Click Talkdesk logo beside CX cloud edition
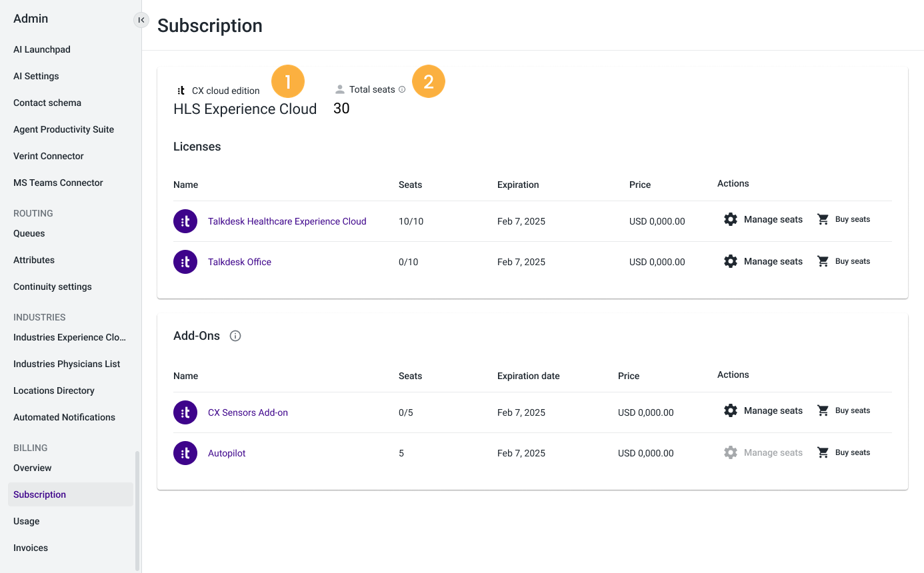924x573 pixels. coord(181,90)
